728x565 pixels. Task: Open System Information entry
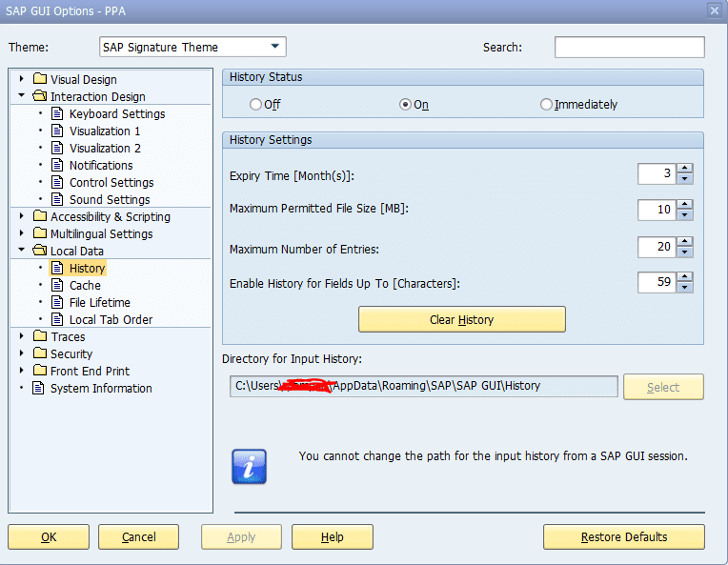click(x=101, y=388)
